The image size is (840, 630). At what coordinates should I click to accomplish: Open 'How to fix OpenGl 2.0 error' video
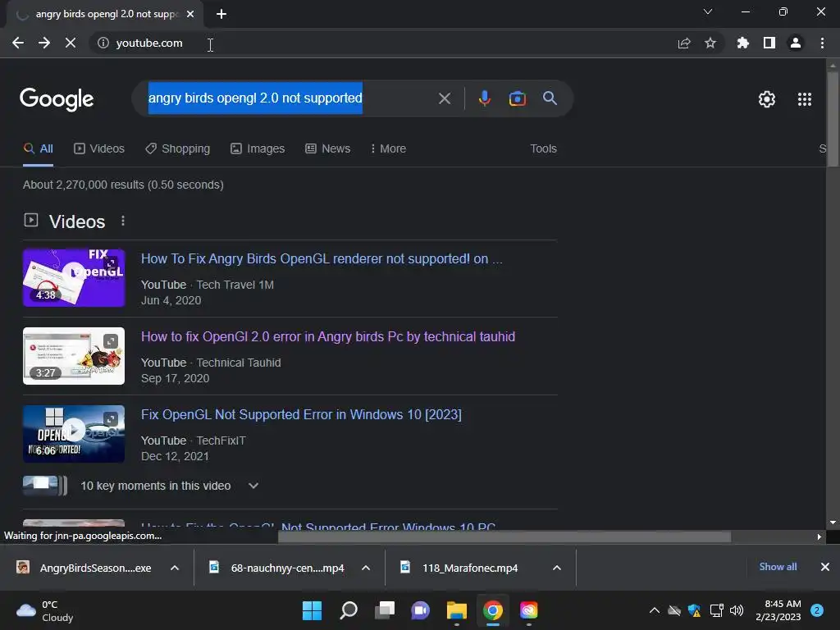(328, 336)
